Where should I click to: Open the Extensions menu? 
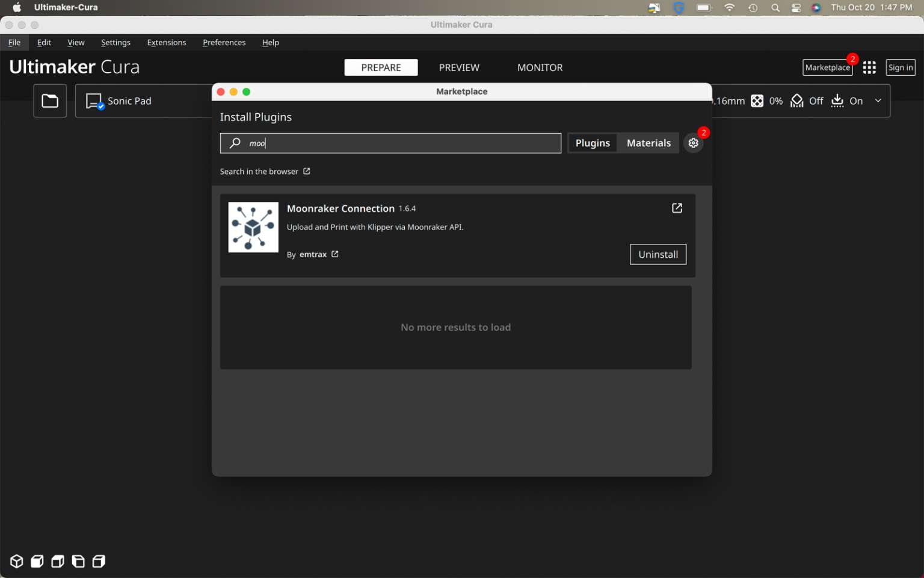pyautogui.click(x=167, y=43)
